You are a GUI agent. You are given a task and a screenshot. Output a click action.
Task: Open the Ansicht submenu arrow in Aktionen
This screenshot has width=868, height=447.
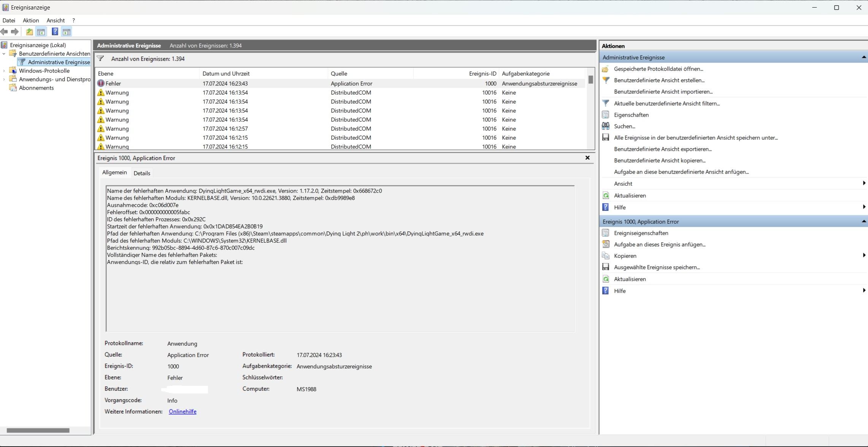click(x=864, y=183)
